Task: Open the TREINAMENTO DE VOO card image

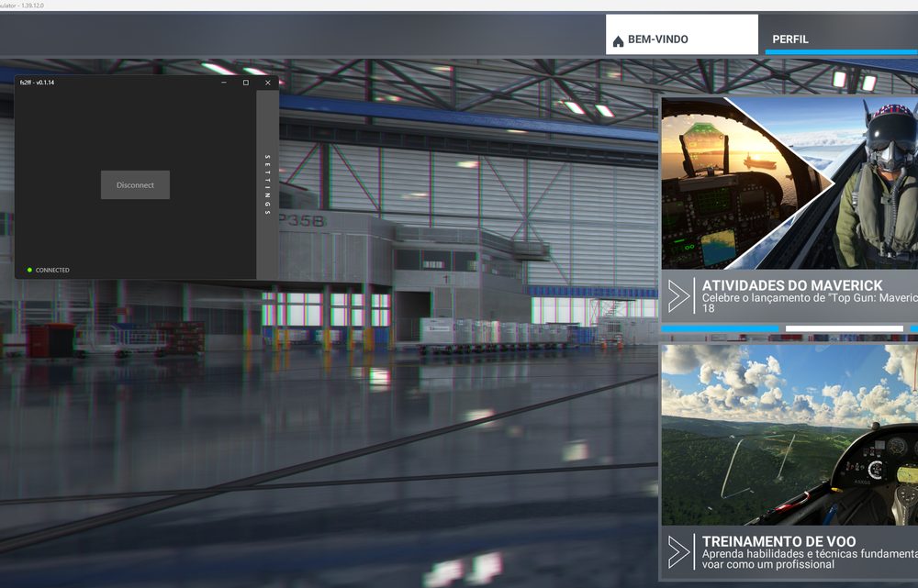Action: pos(789,435)
